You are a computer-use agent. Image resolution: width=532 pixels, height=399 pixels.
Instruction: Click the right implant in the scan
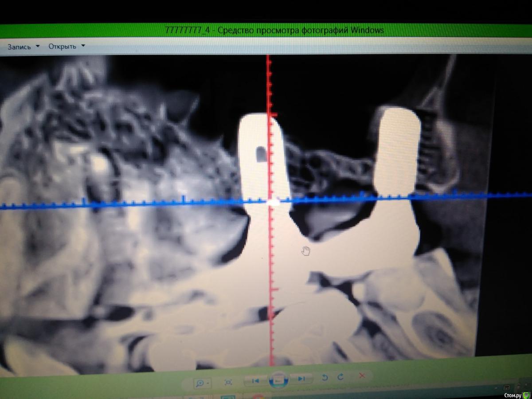click(x=397, y=149)
